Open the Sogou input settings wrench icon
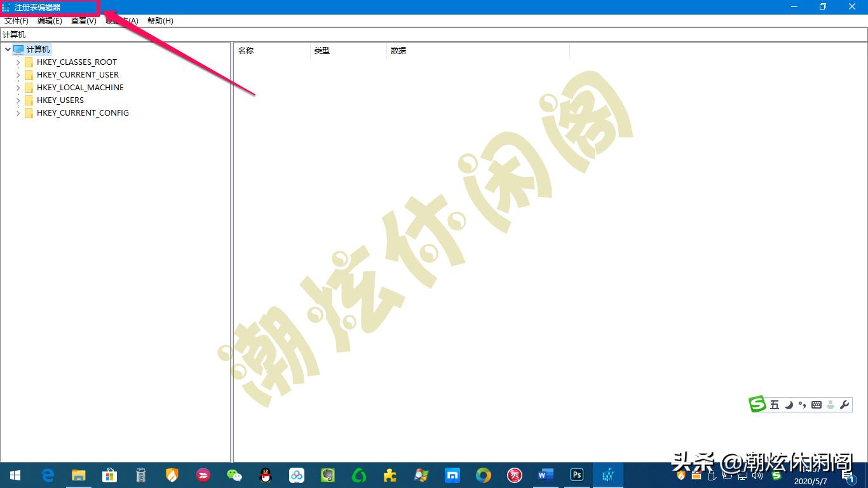Screen dimensions: 868x488 pos(844,405)
